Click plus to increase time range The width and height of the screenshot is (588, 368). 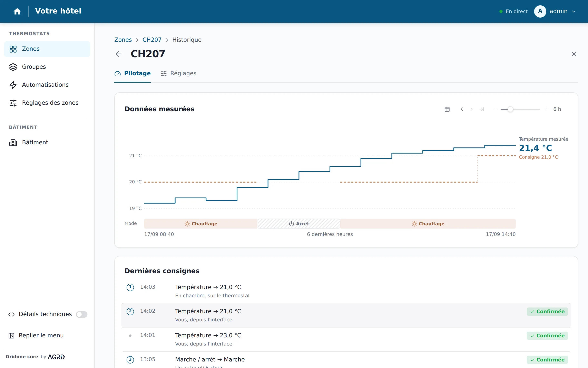pyautogui.click(x=546, y=109)
